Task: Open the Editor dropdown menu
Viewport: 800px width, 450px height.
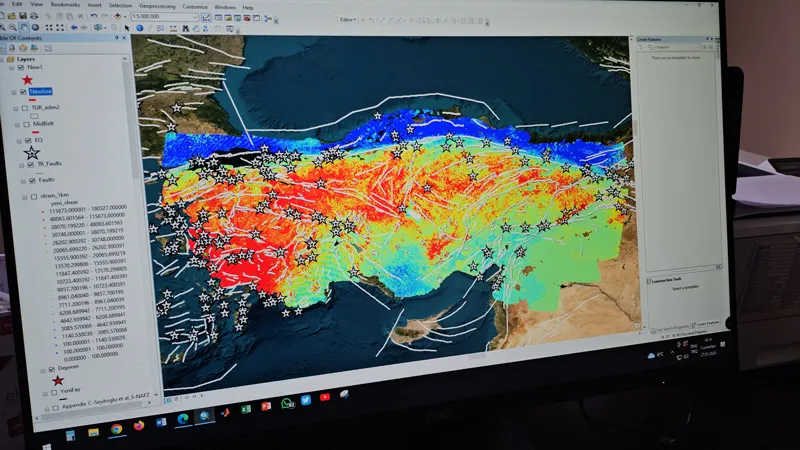Action: (x=350, y=19)
